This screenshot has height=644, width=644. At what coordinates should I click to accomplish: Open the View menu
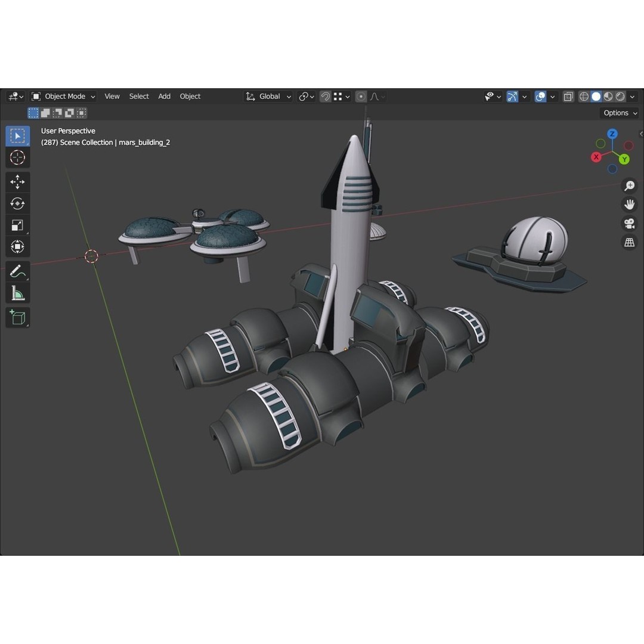[112, 96]
